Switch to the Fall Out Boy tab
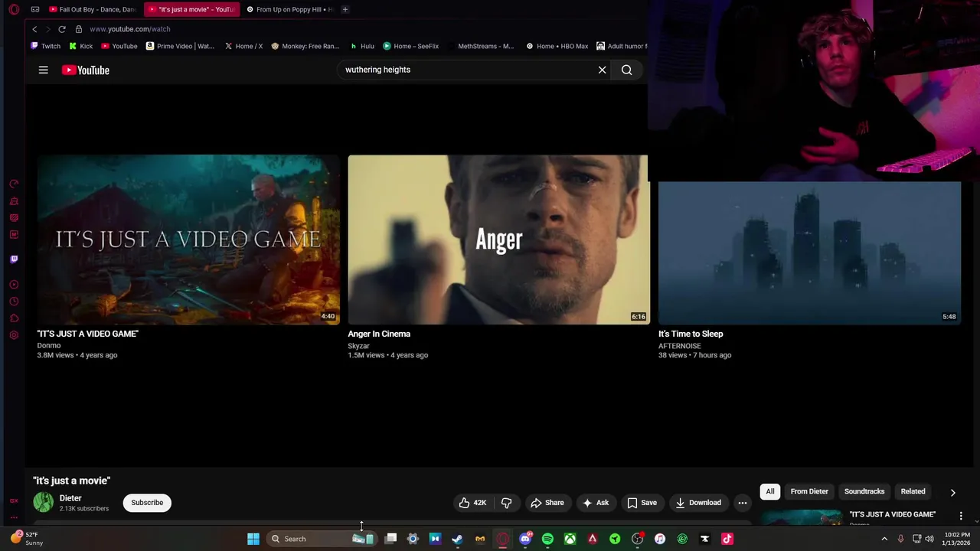Viewport: 980px width, 551px height. [92, 9]
